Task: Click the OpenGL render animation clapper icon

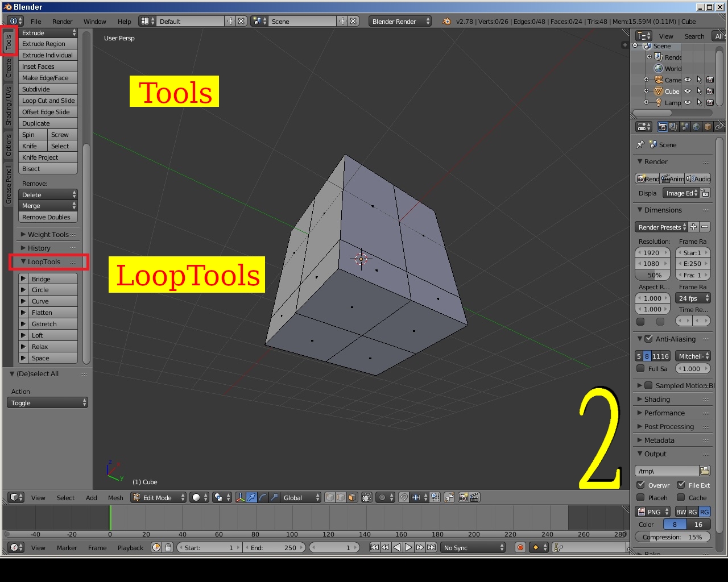Action: click(475, 497)
